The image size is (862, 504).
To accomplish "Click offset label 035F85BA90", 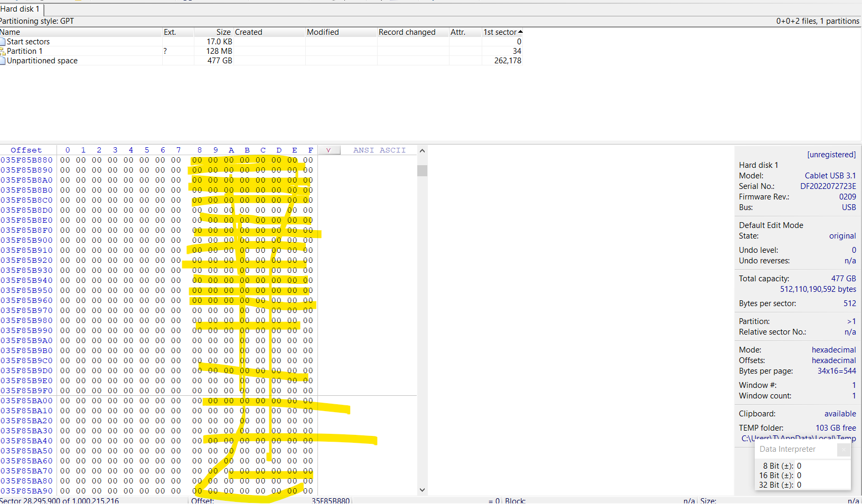I will (26, 491).
